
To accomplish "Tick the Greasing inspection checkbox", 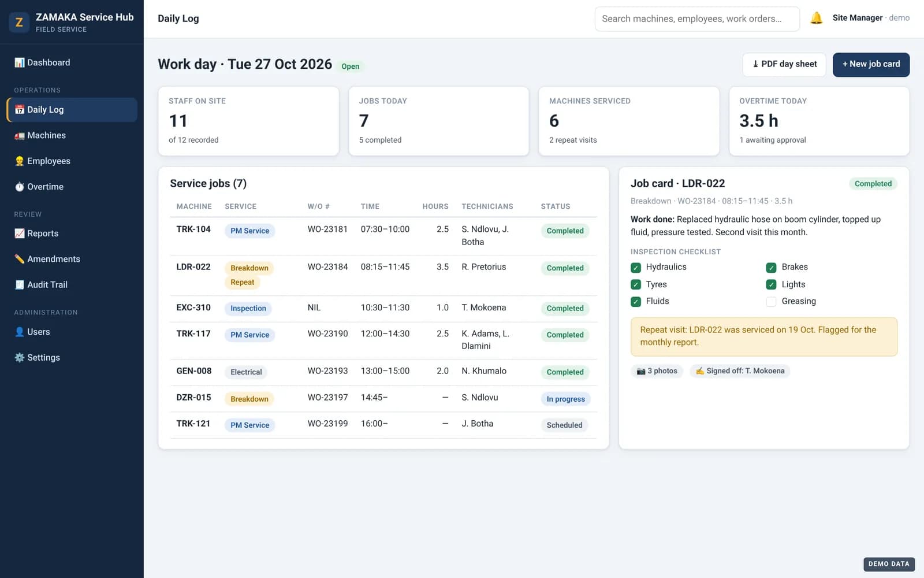I will pos(771,302).
